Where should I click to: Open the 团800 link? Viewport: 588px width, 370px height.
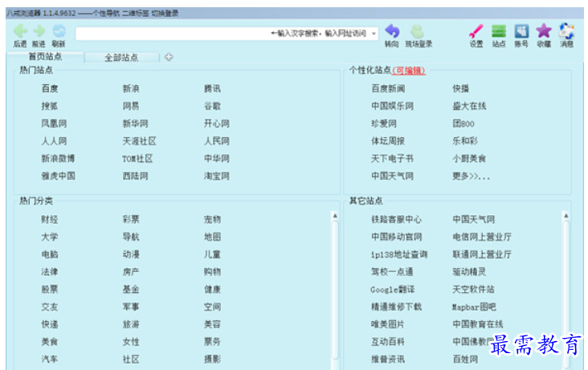click(463, 124)
